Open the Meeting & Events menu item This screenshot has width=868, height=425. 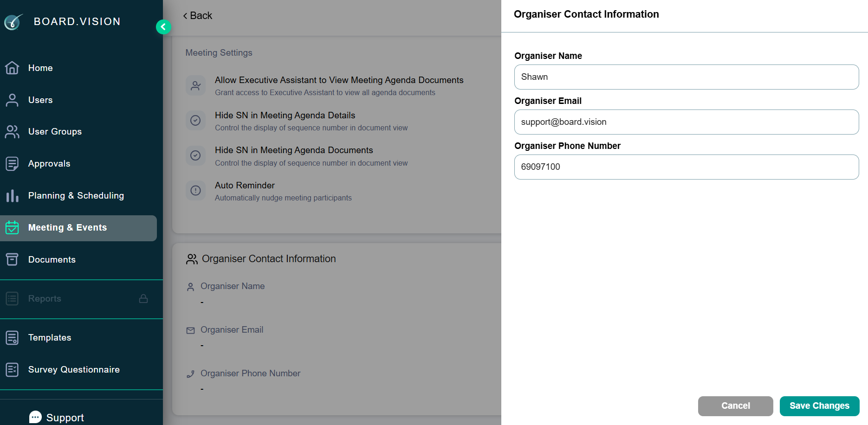click(78, 228)
